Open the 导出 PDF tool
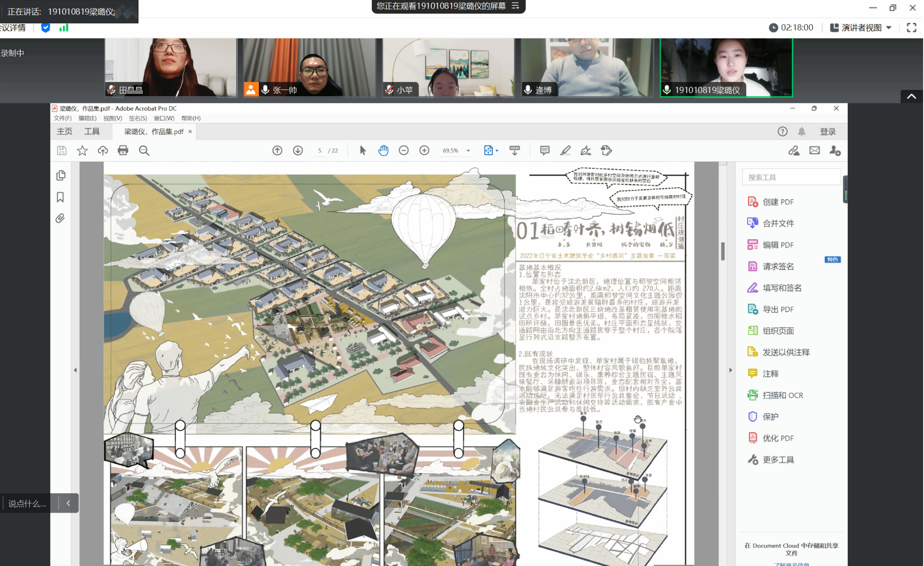 tap(778, 309)
